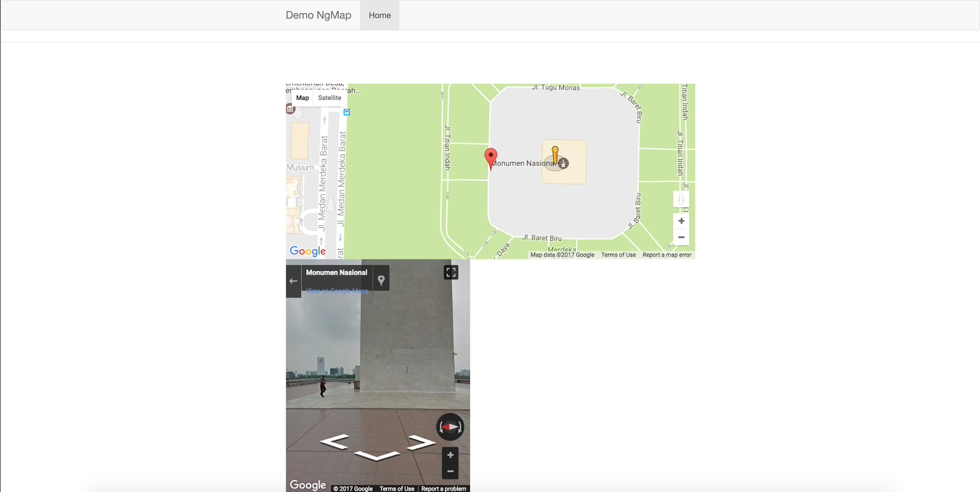Click the Street View compass control

[x=450, y=426]
